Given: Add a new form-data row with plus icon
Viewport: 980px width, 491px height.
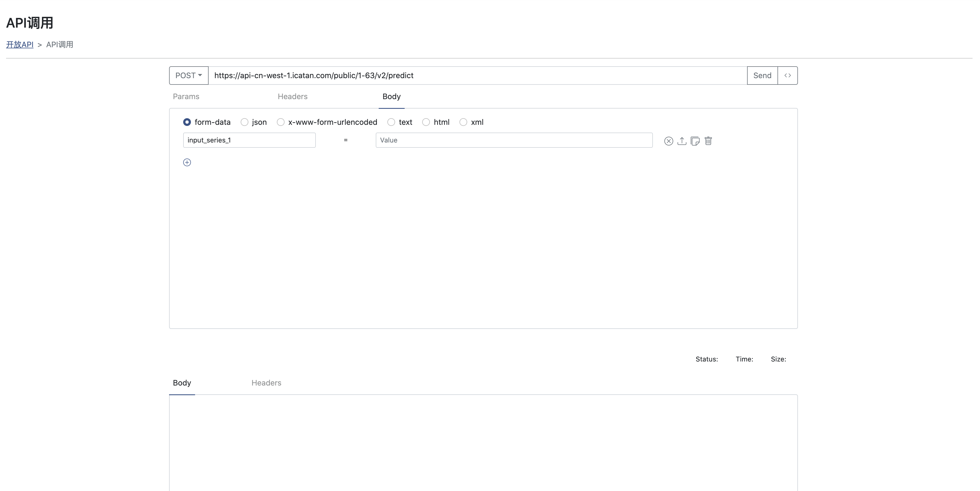Looking at the screenshot, I should pyautogui.click(x=187, y=162).
